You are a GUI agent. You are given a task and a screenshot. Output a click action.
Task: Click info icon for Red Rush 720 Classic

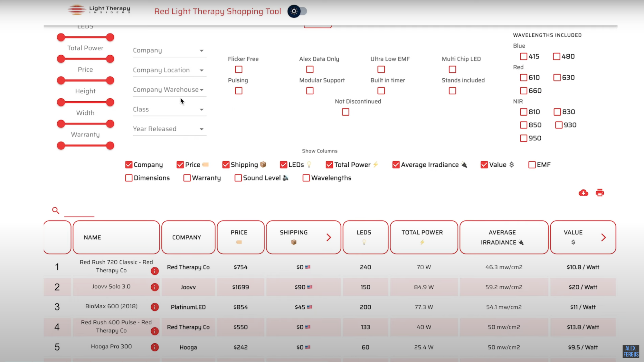[x=155, y=271]
